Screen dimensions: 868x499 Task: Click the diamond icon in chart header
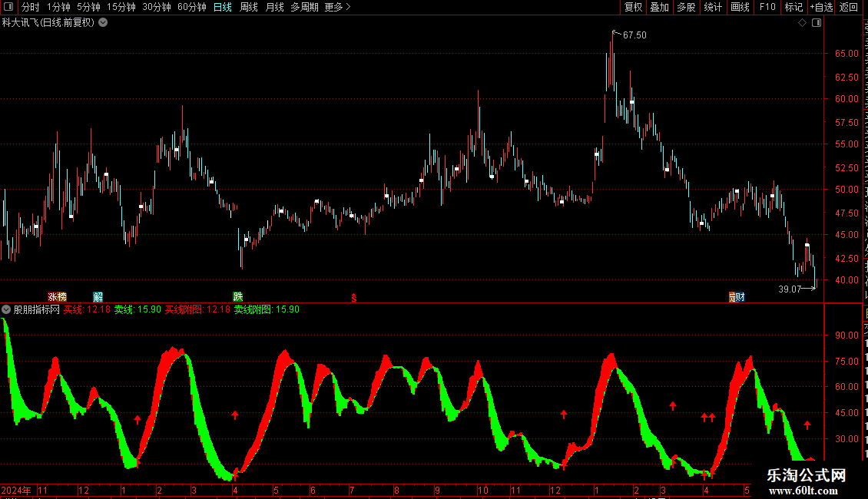[802, 23]
